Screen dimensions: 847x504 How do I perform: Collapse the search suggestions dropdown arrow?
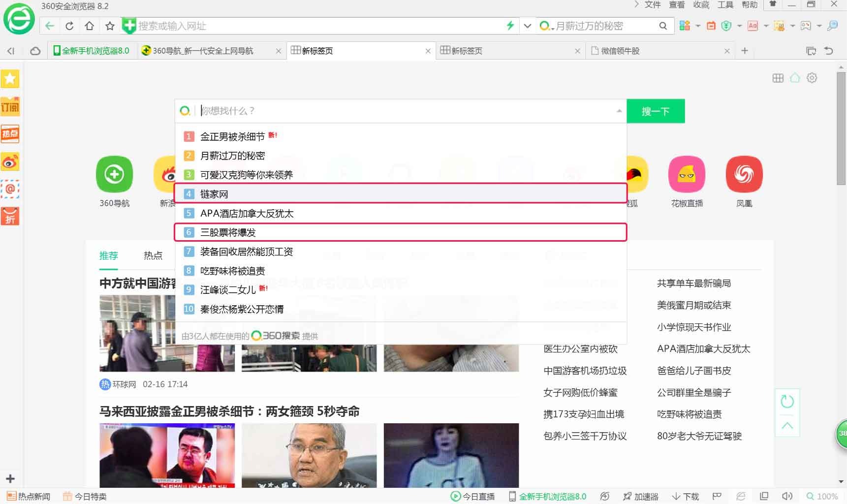pos(619,111)
